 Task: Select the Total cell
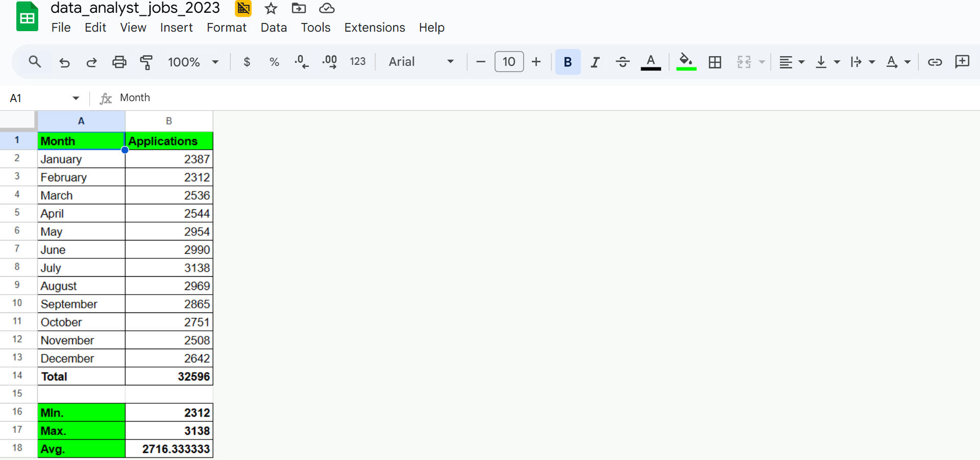(81, 377)
